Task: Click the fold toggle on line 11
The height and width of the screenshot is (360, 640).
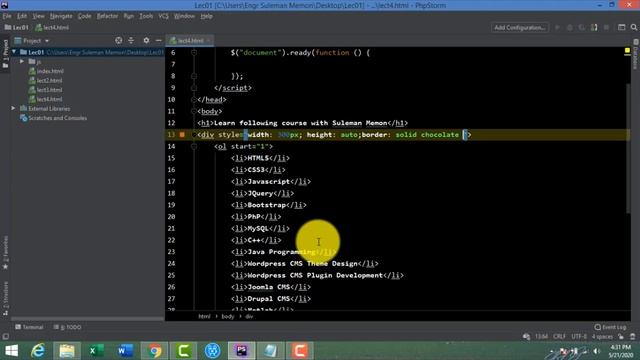Action: [194, 111]
